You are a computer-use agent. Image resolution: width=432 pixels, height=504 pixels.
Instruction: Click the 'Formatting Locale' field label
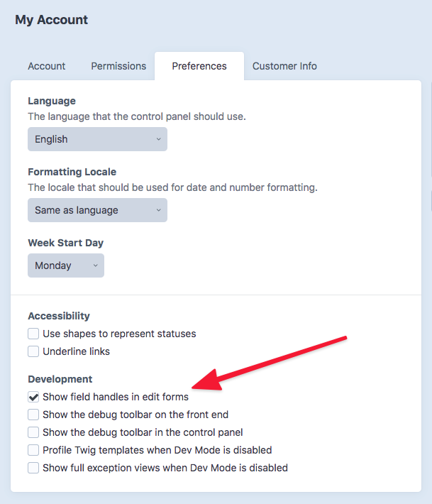pyautogui.click(x=72, y=172)
